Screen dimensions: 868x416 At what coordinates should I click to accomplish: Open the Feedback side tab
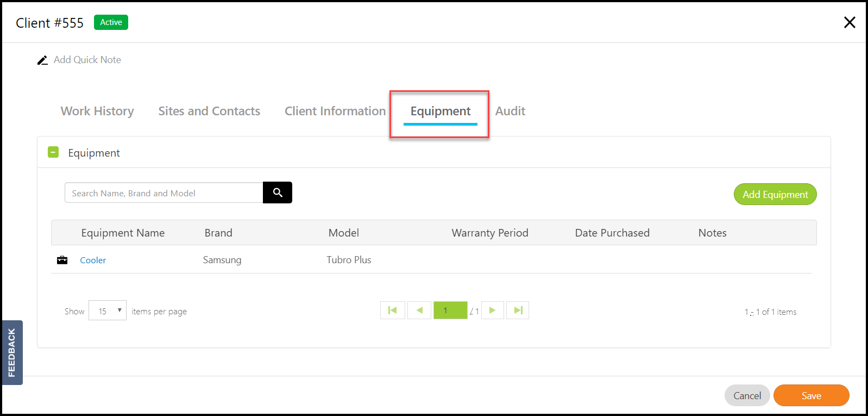pos(12,352)
